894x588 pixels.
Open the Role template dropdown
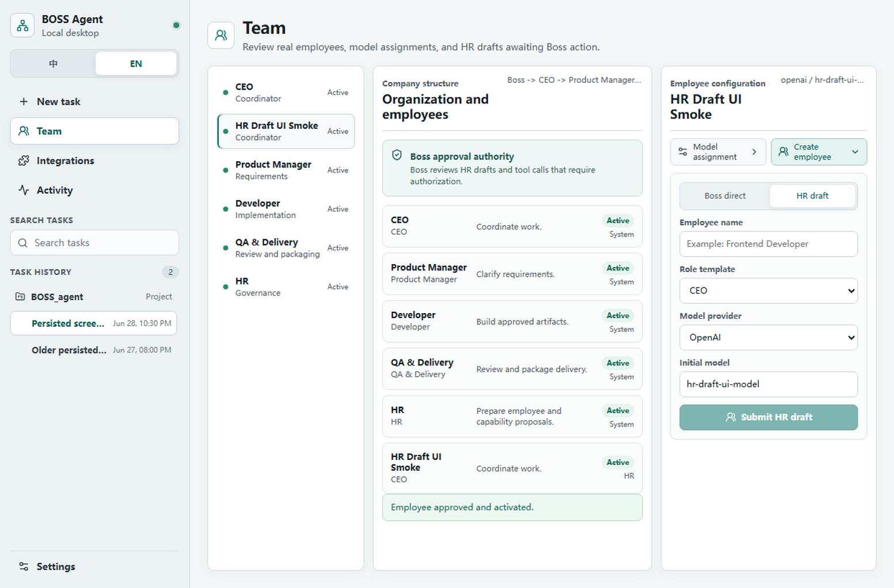[769, 291]
